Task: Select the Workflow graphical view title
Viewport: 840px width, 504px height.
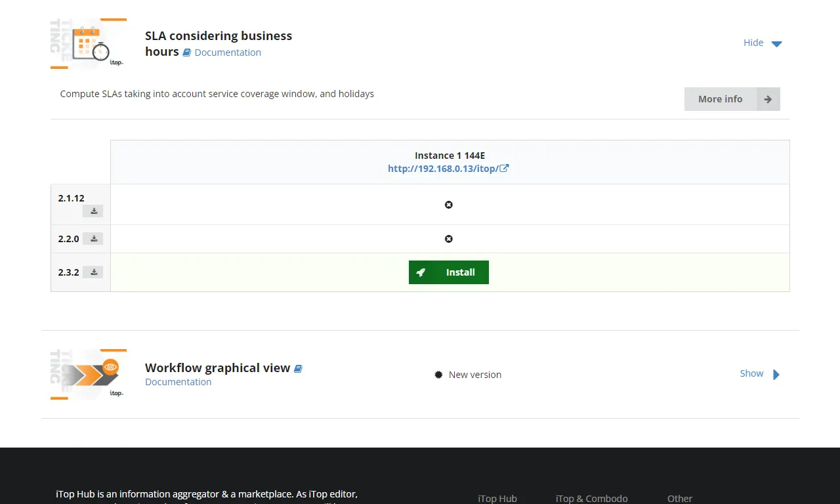Action: (217, 367)
